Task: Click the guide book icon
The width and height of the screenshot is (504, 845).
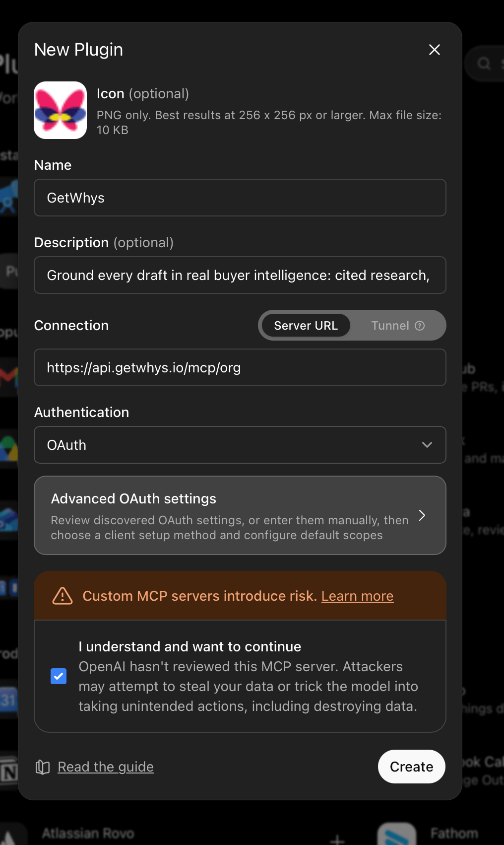Action: coord(43,767)
